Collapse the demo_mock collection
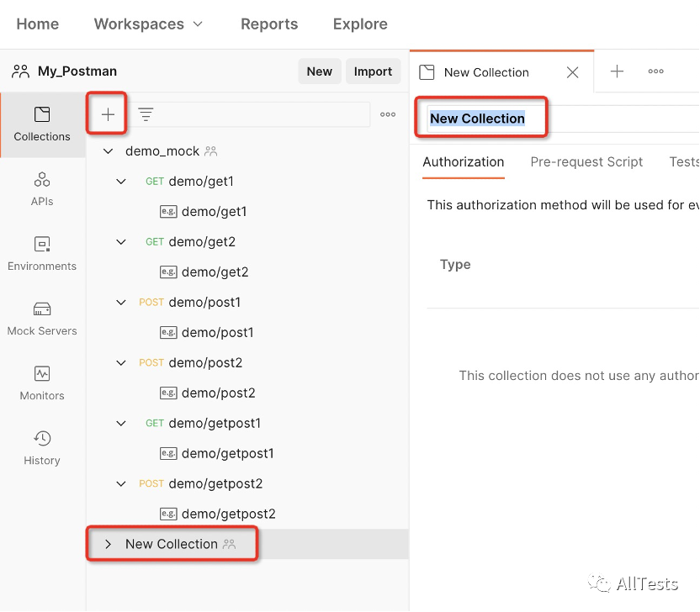 [x=108, y=151]
